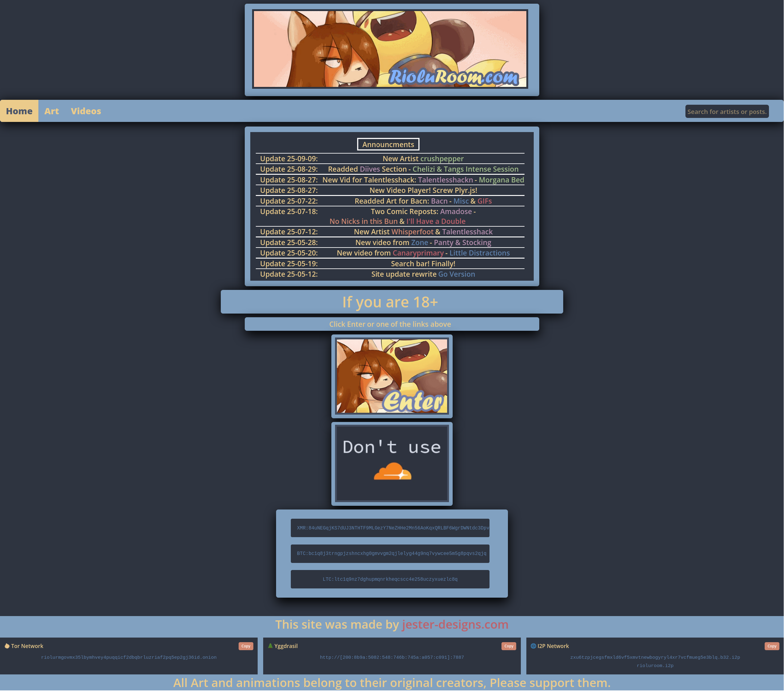Select the XMR wallet address box
Image resolution: width=784 pixels, height=691 pixels.
click(390, 528)
